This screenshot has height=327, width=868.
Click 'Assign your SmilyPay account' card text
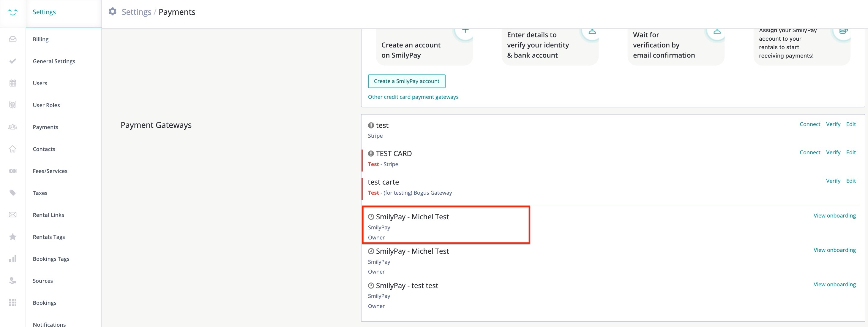[787, 43]
